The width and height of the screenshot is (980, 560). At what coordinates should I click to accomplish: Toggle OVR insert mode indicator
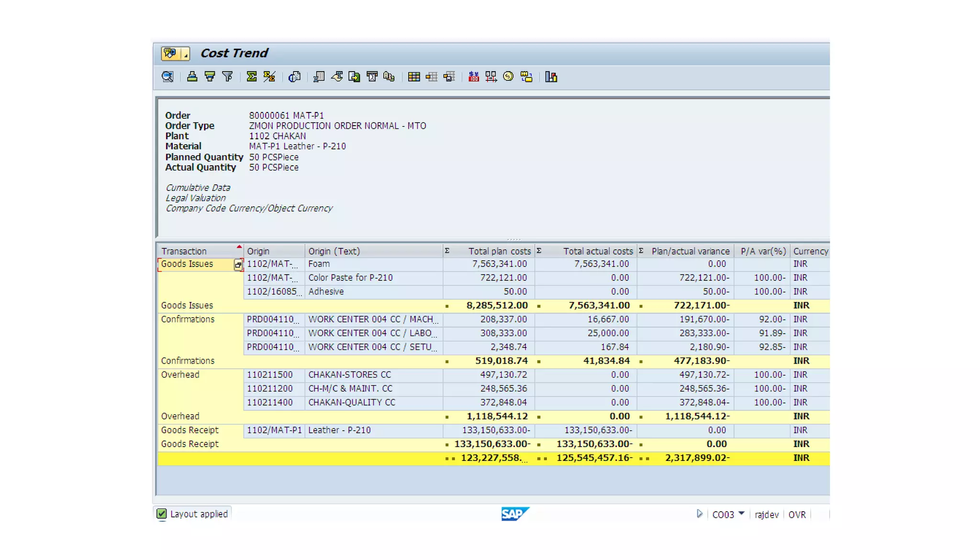point(797,515)
